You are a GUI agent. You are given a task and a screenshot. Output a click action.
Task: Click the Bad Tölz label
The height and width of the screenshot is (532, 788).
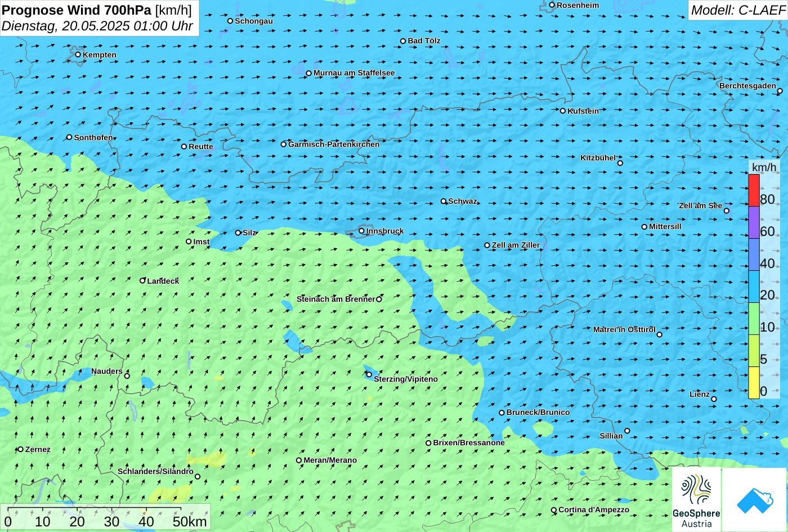point(424,41)
